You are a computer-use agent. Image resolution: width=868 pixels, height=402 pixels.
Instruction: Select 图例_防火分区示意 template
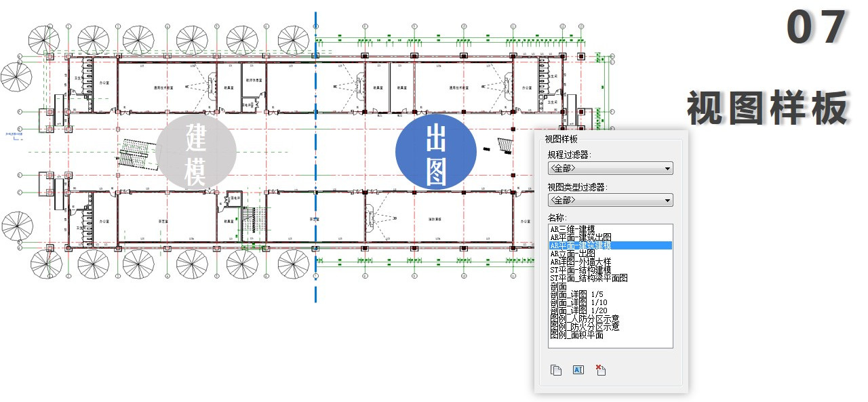(585, 327)
